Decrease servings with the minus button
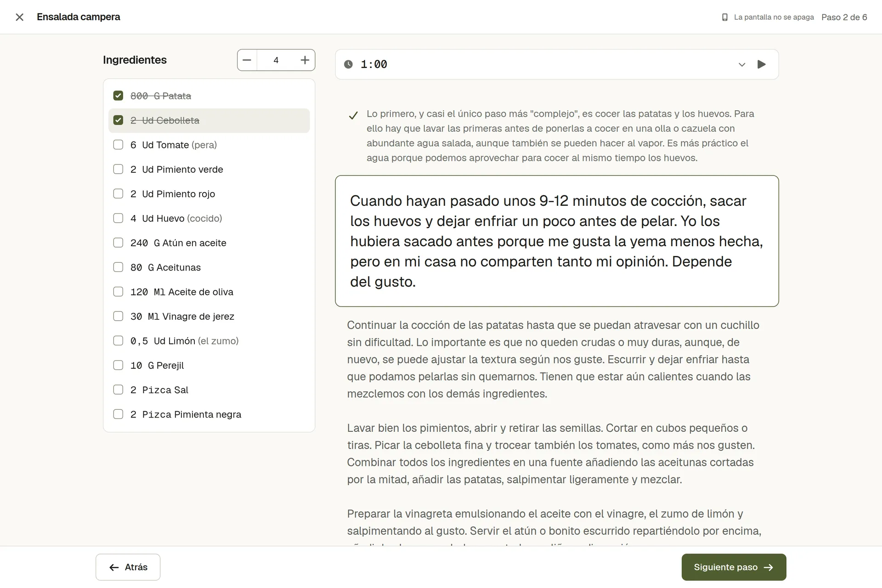 tap(247, 60)
